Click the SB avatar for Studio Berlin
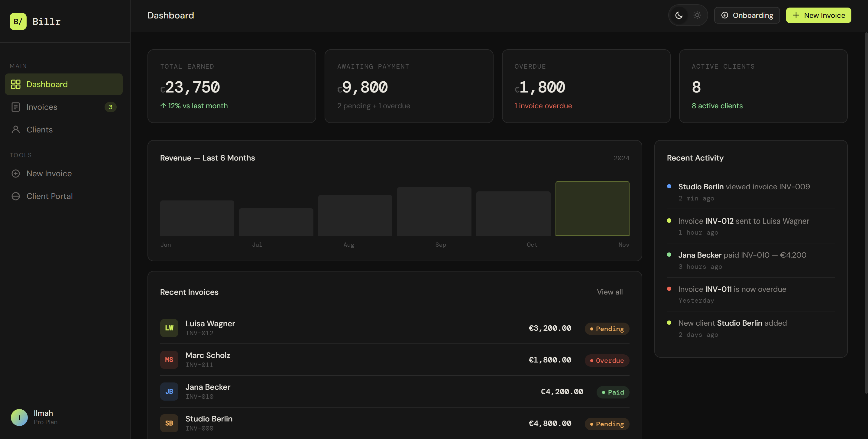 coord(169,423)
